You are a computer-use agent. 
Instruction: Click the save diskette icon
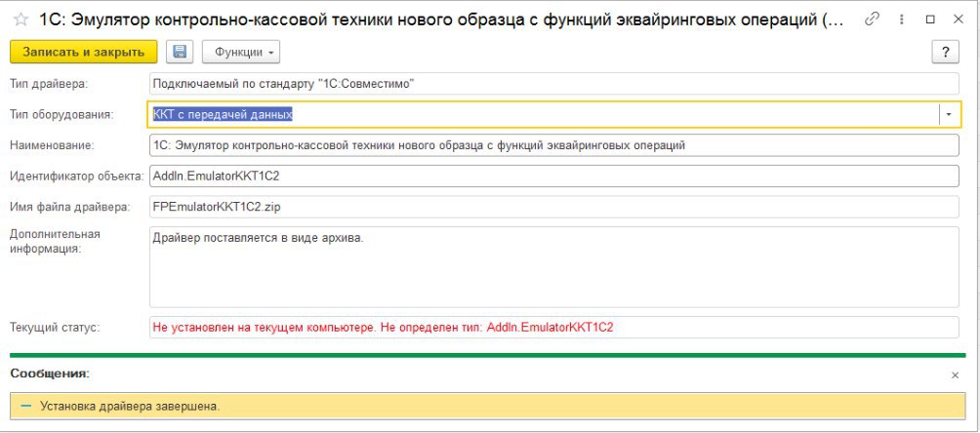coord(180,52)
